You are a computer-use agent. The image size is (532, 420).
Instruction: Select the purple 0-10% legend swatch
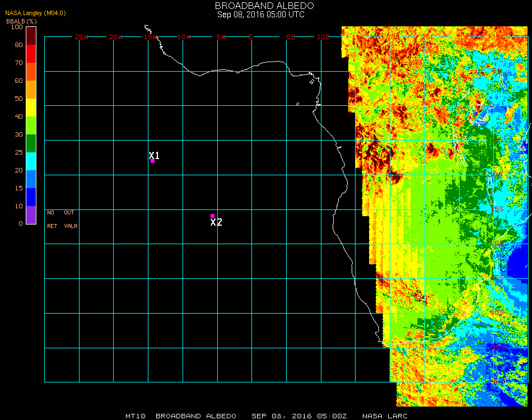coord(31,215)
